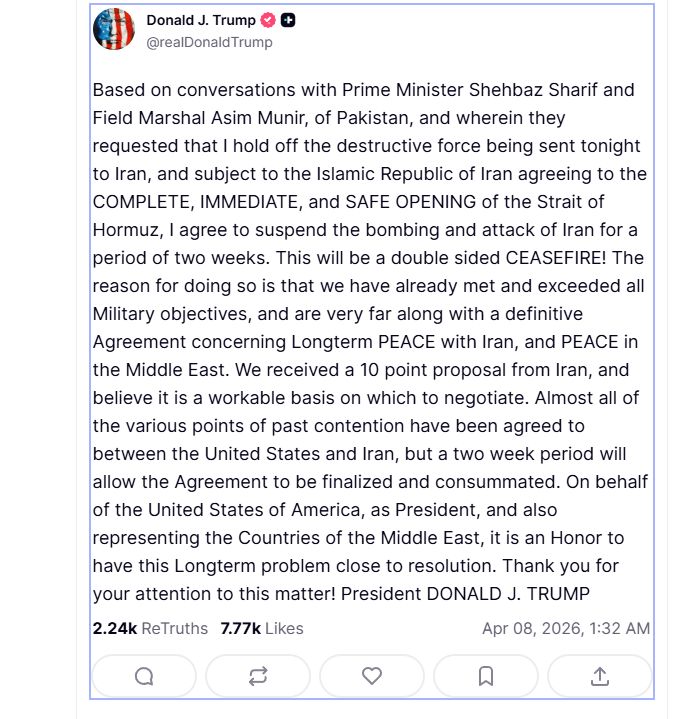Screen dimensions: 682x719
Task: ReTruth this post using the arrows icon
Action: click(x=258, y=677)
